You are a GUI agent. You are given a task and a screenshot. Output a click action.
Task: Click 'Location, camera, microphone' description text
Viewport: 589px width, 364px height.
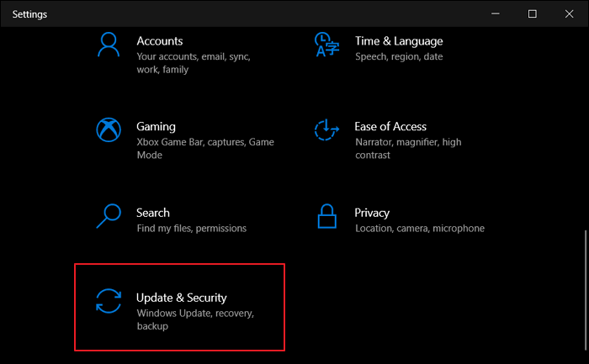[x=419, y=229]
